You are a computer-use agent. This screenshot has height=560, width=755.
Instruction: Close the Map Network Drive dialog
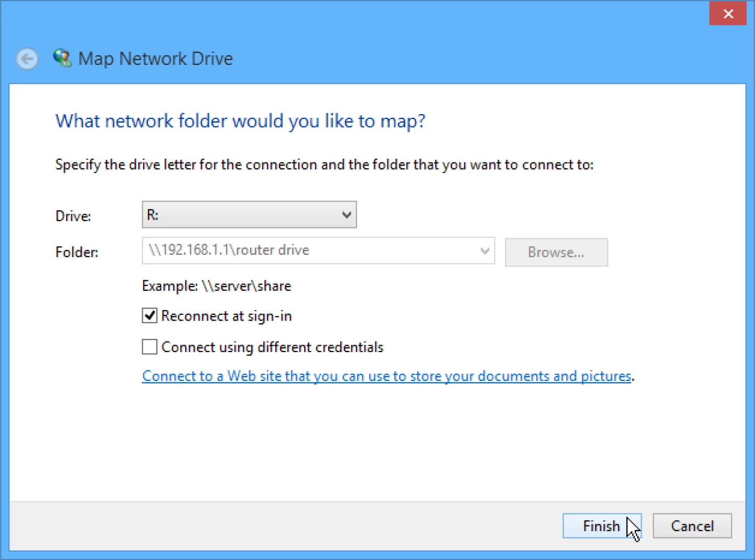tap(727, 14)
